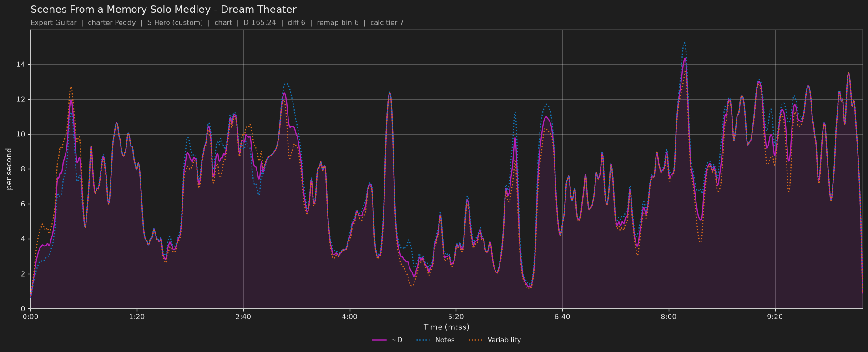
Task: Click the 'remap bin 6' subtitle value
Action: 338,23
